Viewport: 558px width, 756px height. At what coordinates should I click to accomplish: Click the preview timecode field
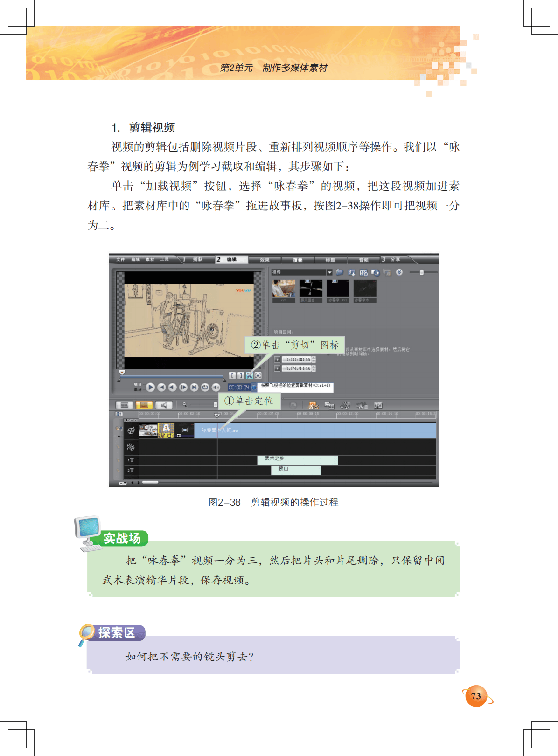[x=239, y=387]
